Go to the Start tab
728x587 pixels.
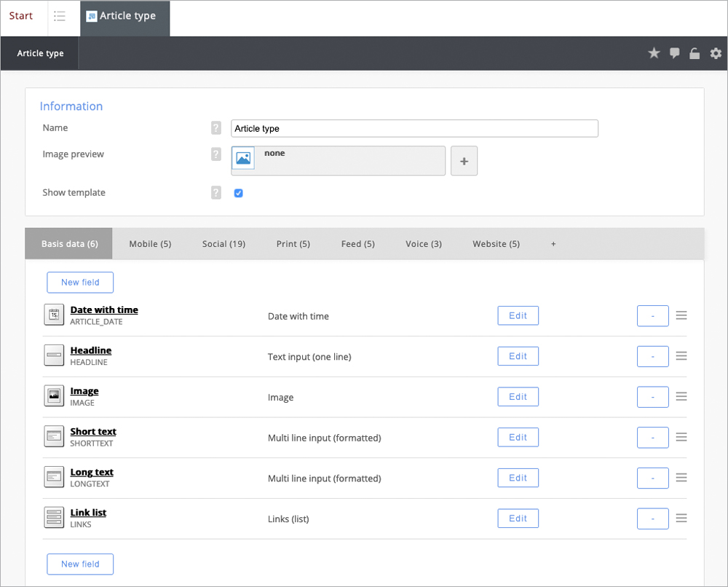21,16
